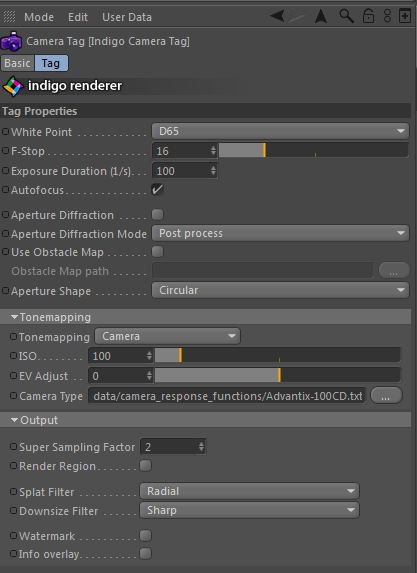Click the back arrow navigation icon
Image resolution: width=417 pixels, height=573 pixels.
pyautogui.click(x=277, y=16)
